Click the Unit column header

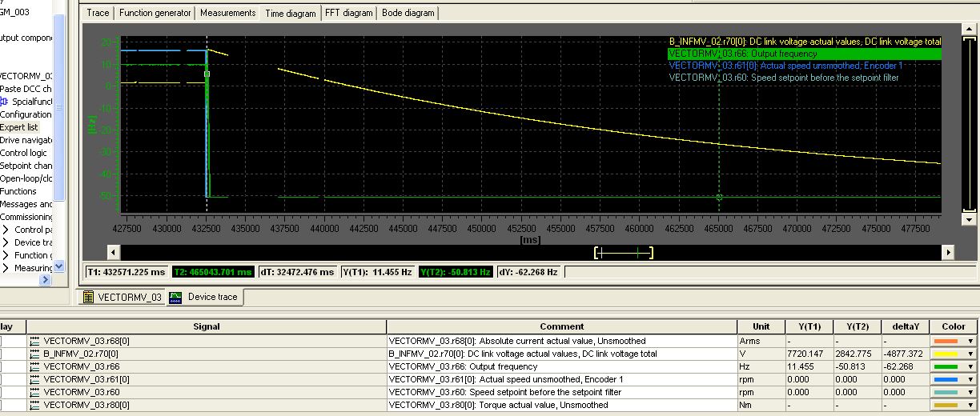tap(761, 326)
